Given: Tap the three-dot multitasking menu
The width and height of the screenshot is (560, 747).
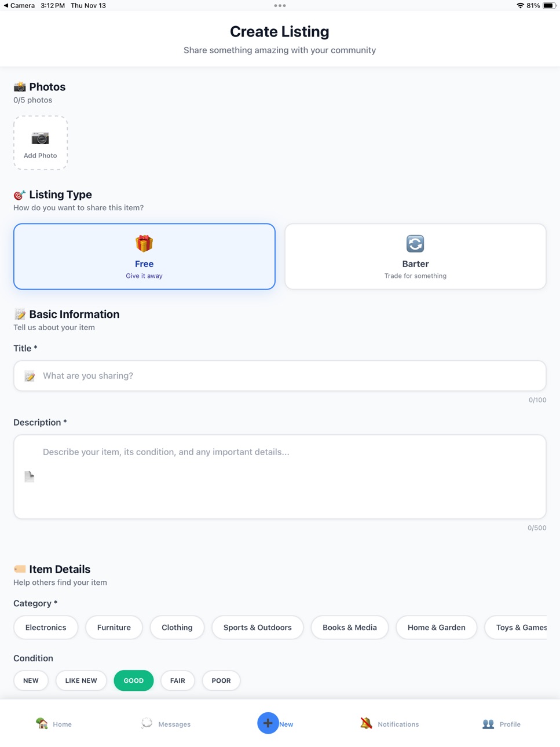Looking at the screenshot, I should click(280, 6).
